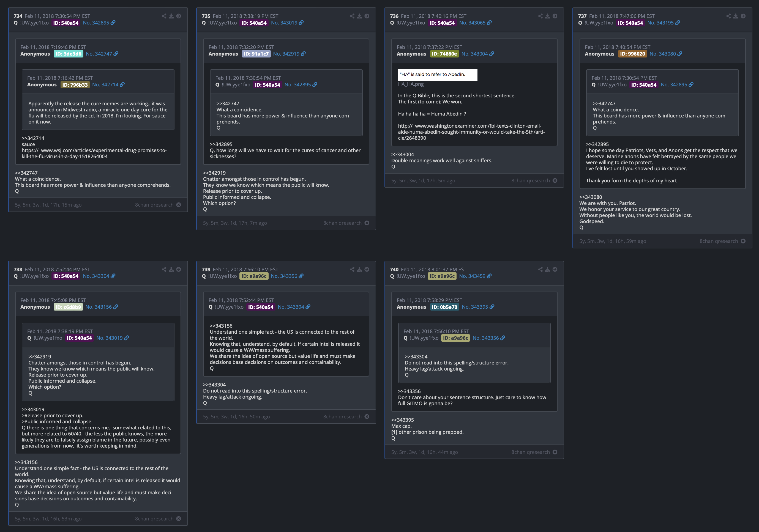Open the wsj.com experimental drug article URL
Image resolution: width=759 pixels, height=532 pixels.
pyautogui.click(x=94, y=153)
